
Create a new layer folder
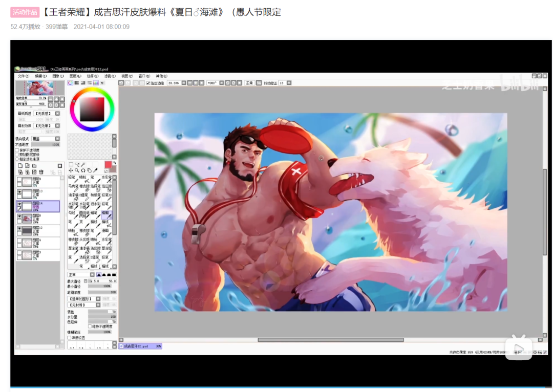point(34,166)
